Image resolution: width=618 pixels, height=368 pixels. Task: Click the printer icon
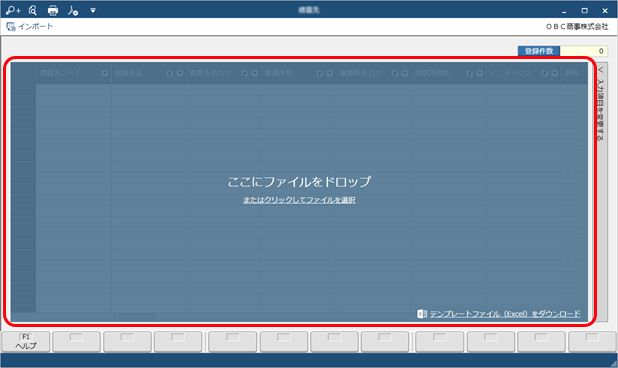click(53, 11)
